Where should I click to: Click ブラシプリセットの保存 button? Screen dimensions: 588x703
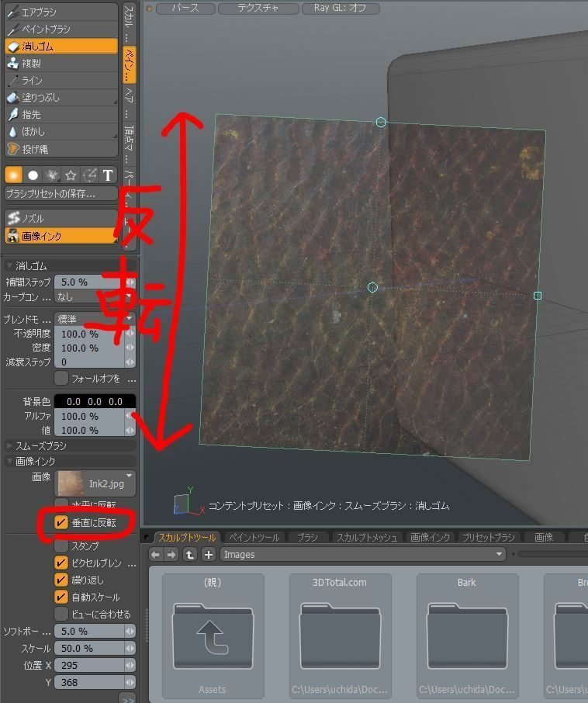point(61,194)
